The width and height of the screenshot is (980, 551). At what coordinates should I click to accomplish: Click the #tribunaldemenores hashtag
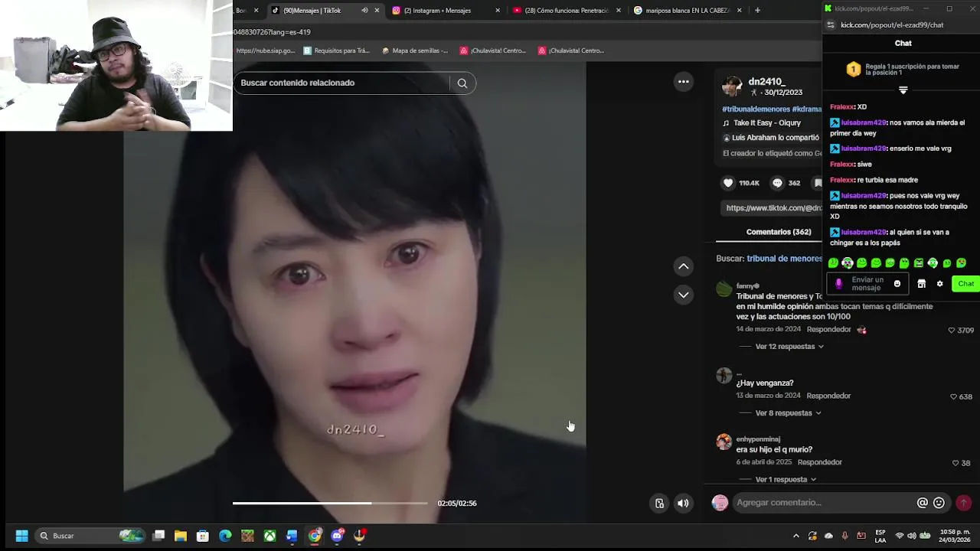click(756, 109)
